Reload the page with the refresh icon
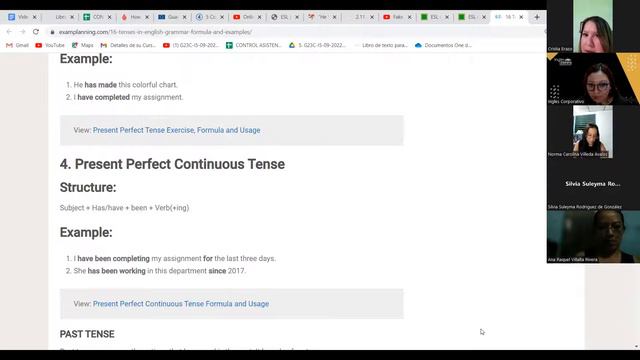 click(x=36, y=31)
